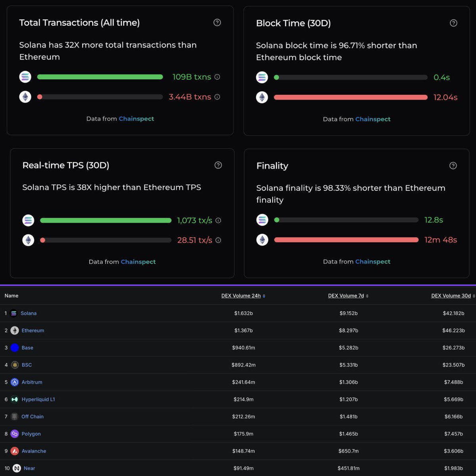Open the Off Chain link
Image resolution: width=476 pixels, height=476 pixels.
pyautogui.click(x=33, y=416)
